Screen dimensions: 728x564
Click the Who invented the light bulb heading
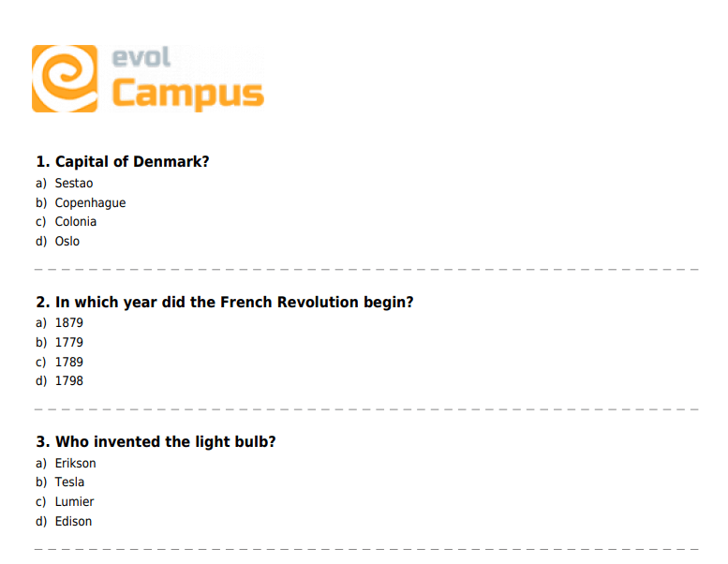coord(156,441)
